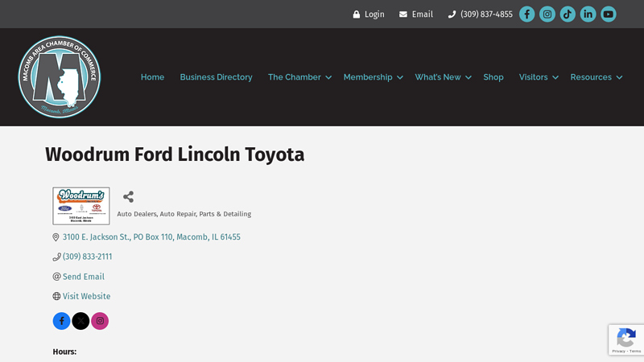Open Woodrum's blue Facebook circle icon
The image size is (644, 362).
62,321
